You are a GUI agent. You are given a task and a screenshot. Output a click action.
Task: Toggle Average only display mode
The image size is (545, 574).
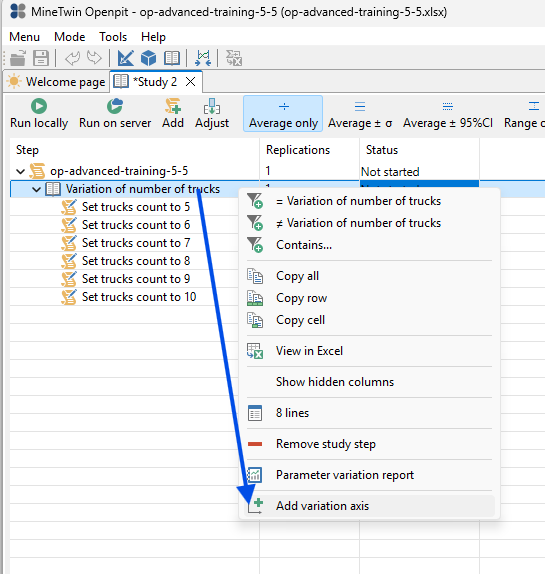tap(283, 114)
